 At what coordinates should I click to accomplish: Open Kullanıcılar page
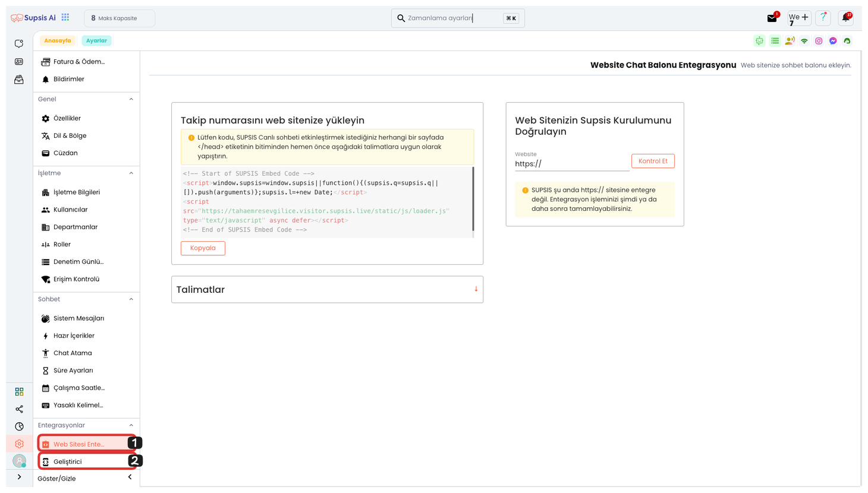point(86,210)
